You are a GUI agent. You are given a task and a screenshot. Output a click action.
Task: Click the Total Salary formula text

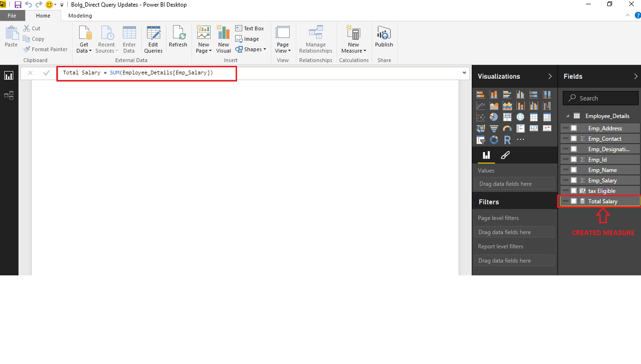point(138,73)
